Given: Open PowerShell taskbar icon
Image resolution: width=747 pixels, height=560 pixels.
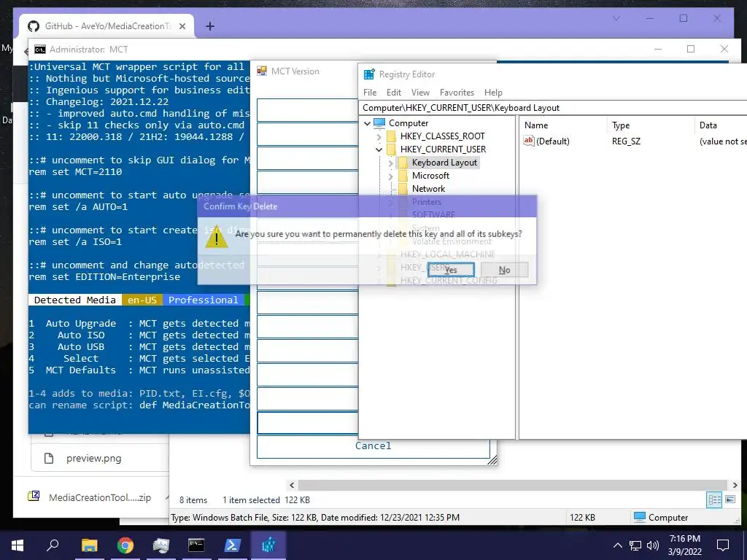Looking at the screenshot, I should pos(232,545).
